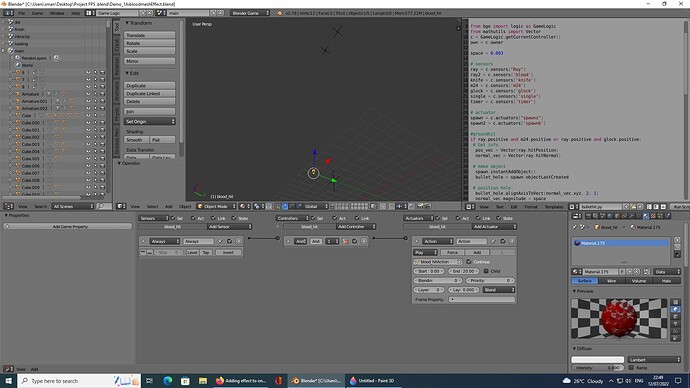The image size is (690, 388).
Task: Click the pin icon on Action actuator
Action: point(493,241)
